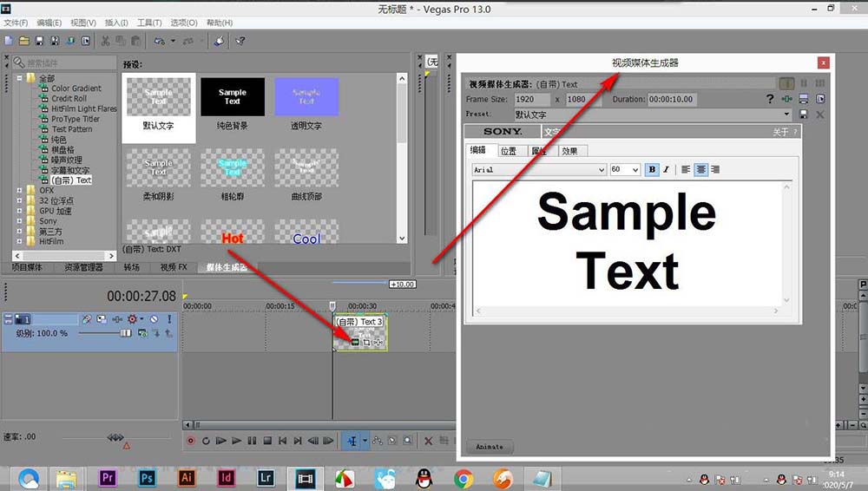Center align text in generator
Image resolution: width=868 pixels, height=491 pixels.
click(700, 169)
